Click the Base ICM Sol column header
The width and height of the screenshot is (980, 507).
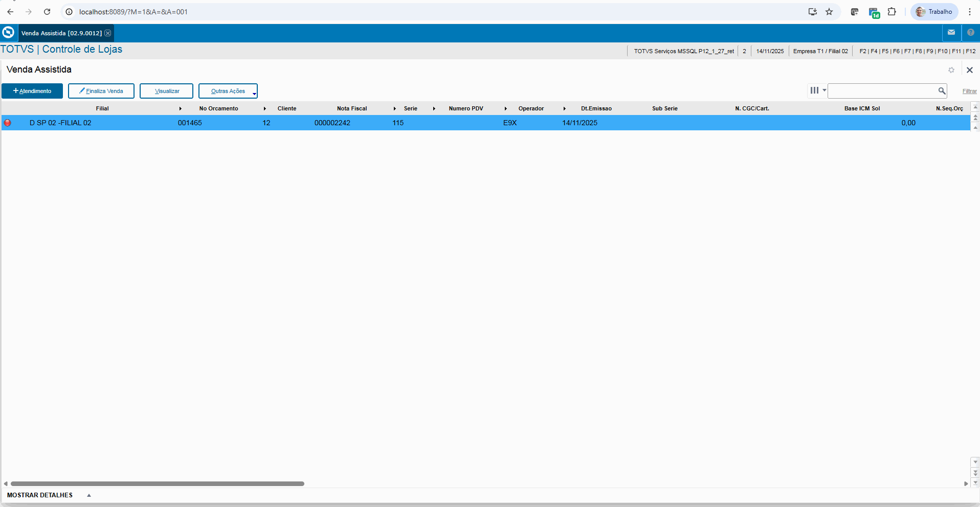tap(862, 108)
